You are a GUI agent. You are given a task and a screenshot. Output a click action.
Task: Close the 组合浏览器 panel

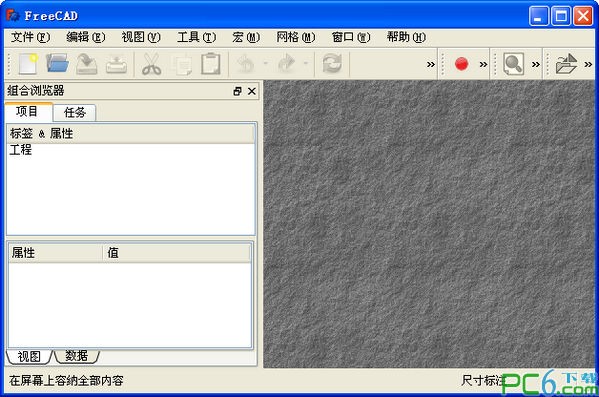click(x=252, y=91)
